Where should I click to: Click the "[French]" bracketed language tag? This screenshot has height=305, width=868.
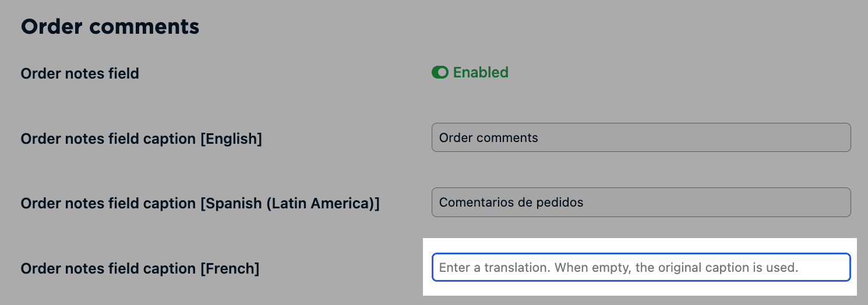pyautogui.click(x=230, y=269)
